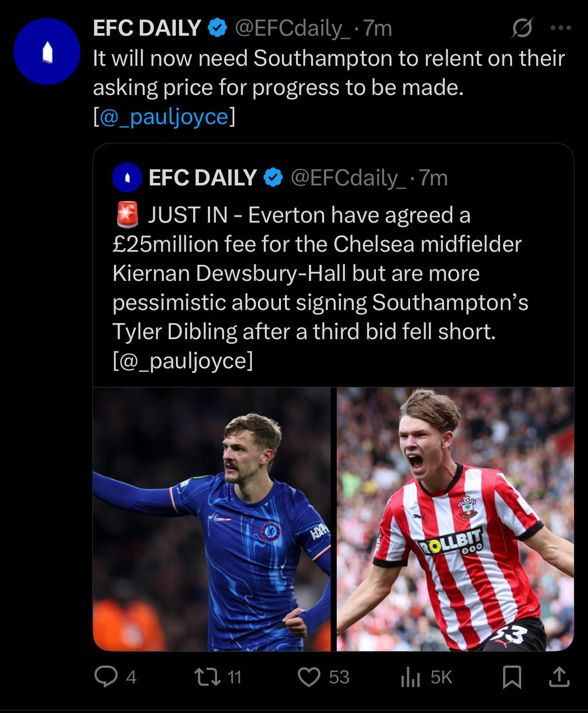Tap the verified badge beside EFC DAILY
The width and height of the screenshot is (588, 713).
coord(218,28)
